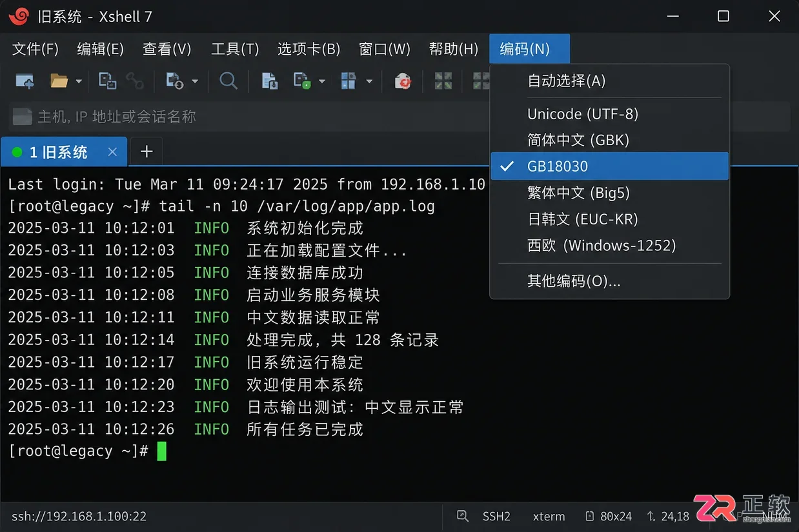The height and width of the screenshot is (532, 799).
Task: Expand the arrow beside the layout panes icon
Action: click(369, 82)
